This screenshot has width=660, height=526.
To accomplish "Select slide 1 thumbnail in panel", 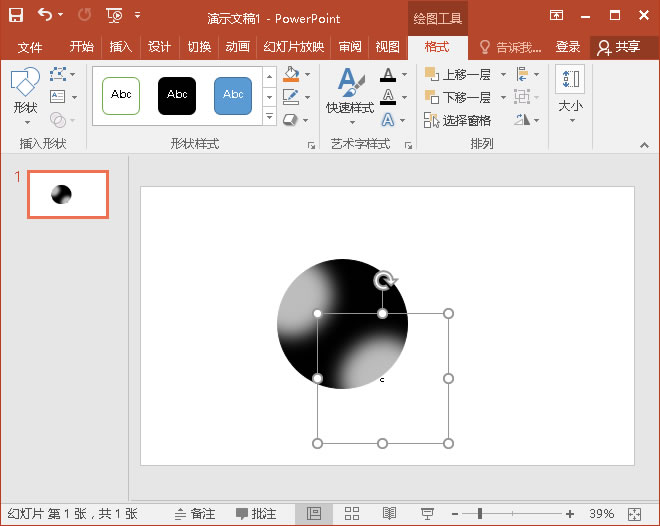I will click(67, 194).
